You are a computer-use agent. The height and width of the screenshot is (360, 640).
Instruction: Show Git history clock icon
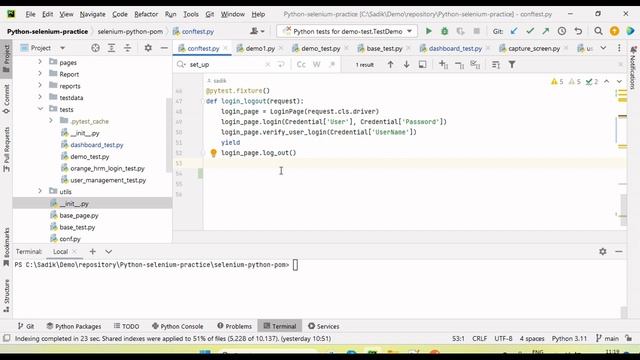pos(562,31)
